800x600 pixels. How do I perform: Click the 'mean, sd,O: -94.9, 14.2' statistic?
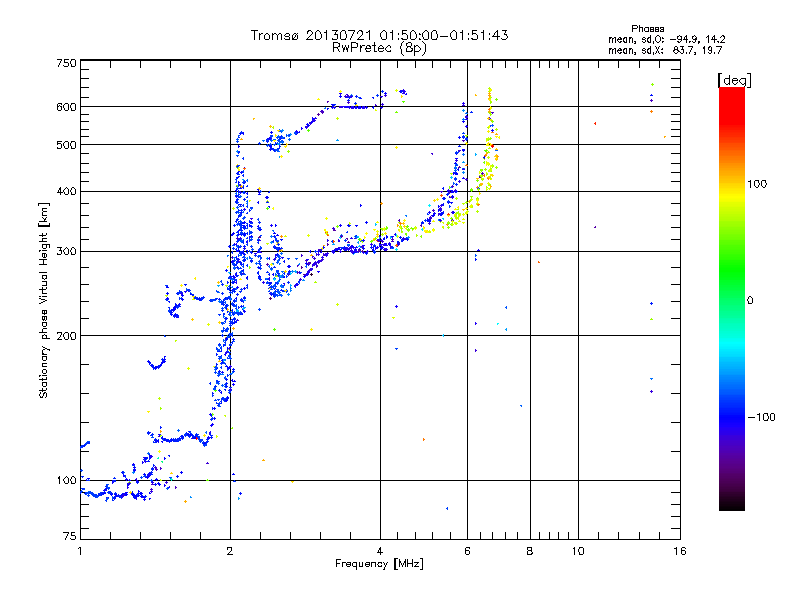tap(666, 39)
